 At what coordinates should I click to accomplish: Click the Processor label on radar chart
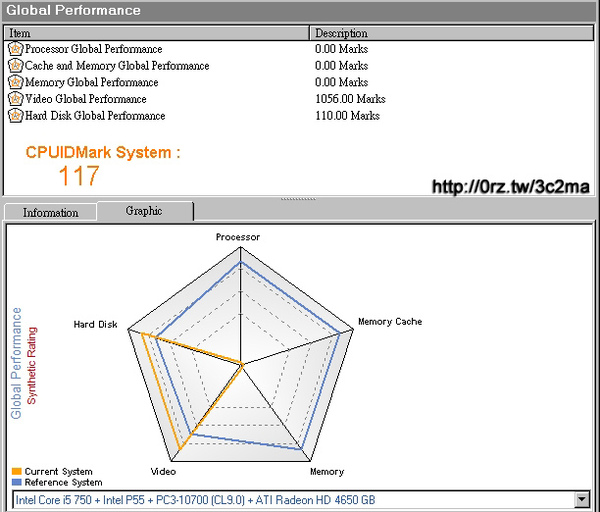pyautogui.click(x=238, y=237)
